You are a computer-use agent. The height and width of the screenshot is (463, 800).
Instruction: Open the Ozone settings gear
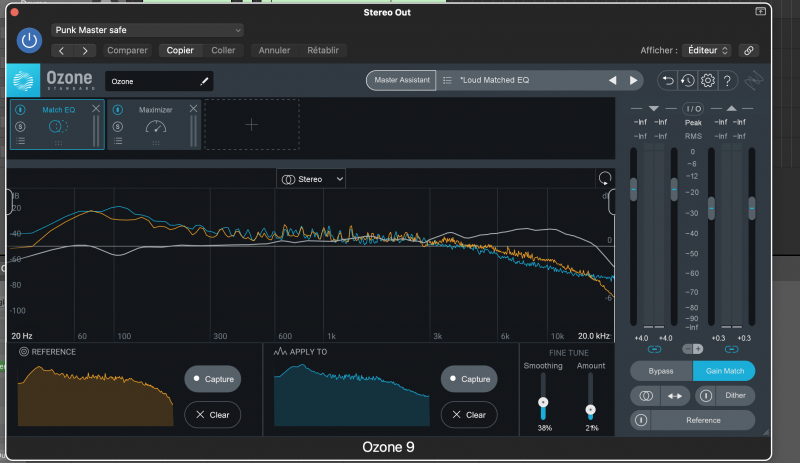[x=707, y=80]
